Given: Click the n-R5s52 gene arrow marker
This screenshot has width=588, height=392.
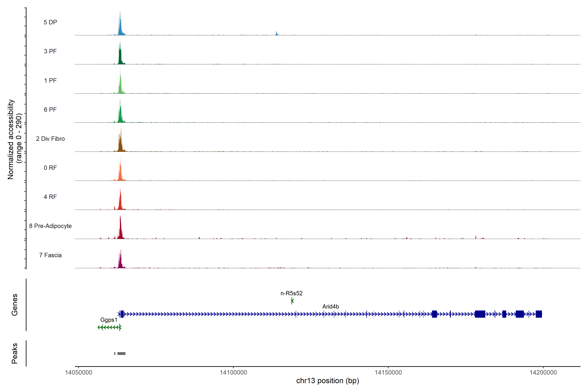Looking at the screenshot, I should click(x=292, y=301).
